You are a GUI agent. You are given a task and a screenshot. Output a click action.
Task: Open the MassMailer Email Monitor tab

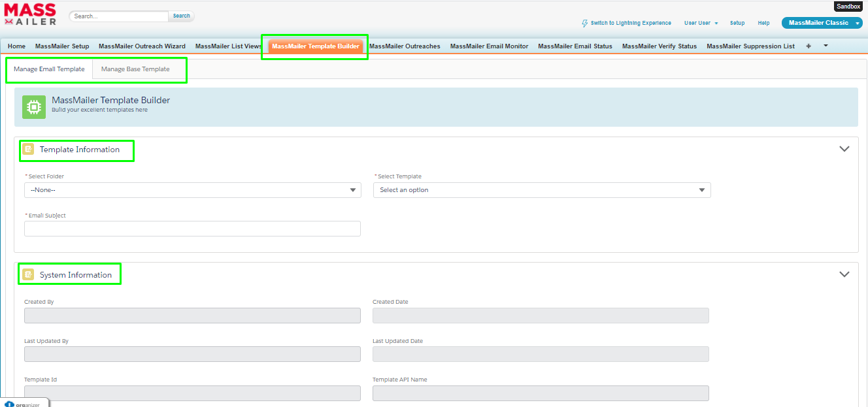488,46
